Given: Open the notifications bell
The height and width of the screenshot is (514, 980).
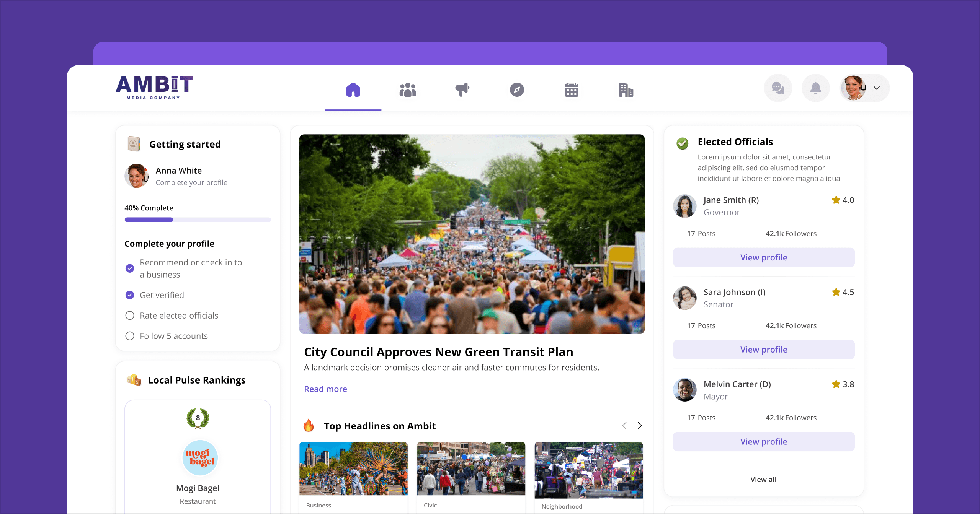Looking at the screenshot, I should [815, 88].
